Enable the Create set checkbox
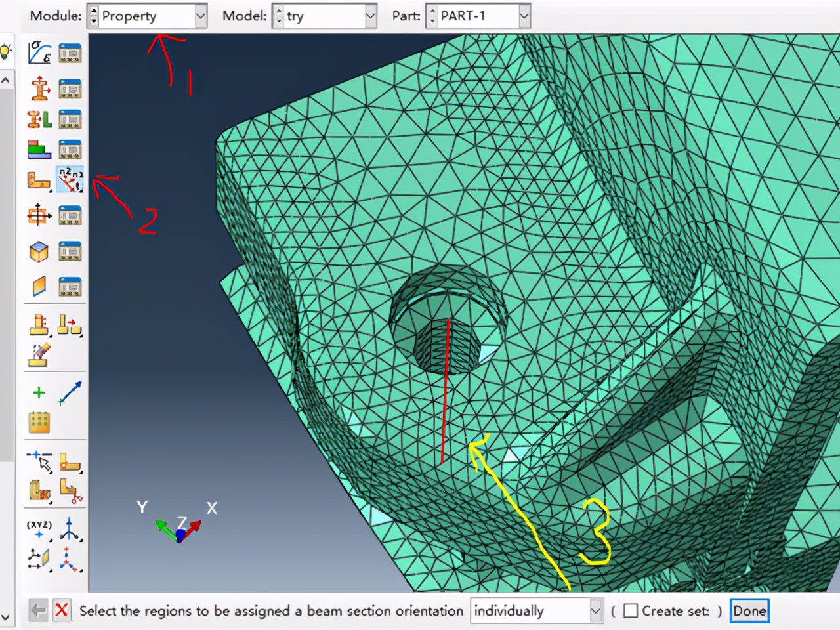Image resolution: width=840 pixels, height=630 pixels. (631, 611)
